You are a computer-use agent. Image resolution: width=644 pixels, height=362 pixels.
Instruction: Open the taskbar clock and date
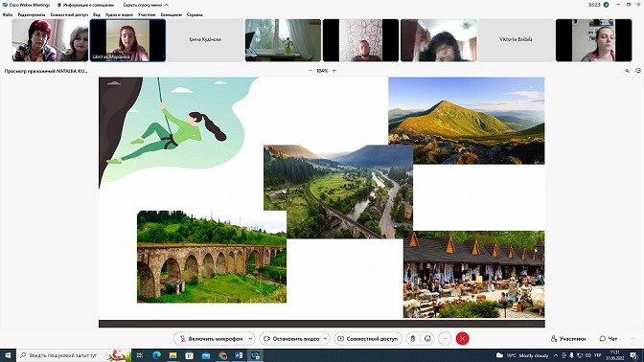(615, 355)
